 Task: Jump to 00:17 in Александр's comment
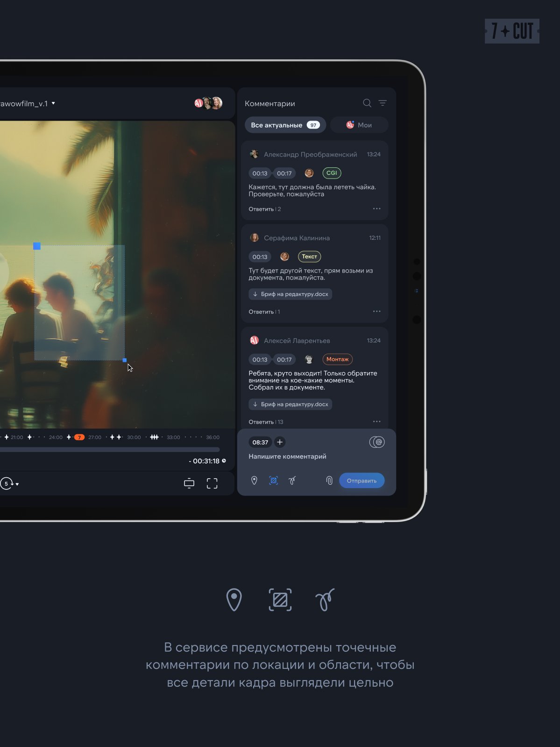[284, 173]
